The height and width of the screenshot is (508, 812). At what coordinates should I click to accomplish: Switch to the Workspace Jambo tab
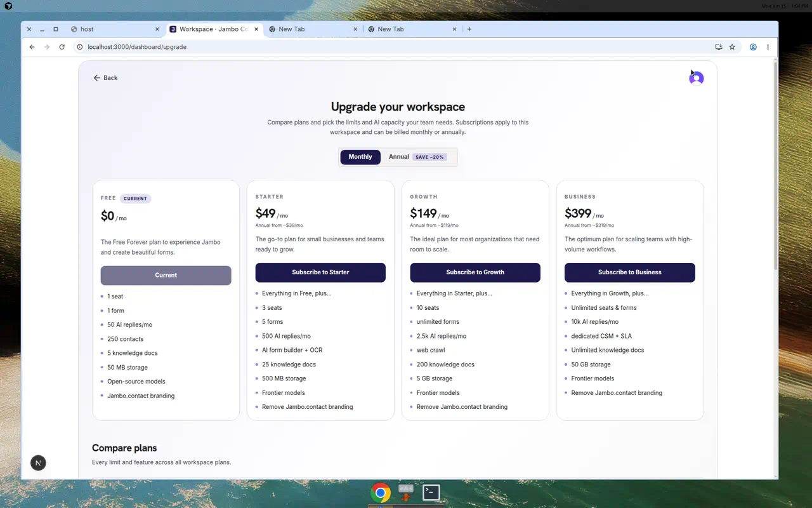(214, 29)
